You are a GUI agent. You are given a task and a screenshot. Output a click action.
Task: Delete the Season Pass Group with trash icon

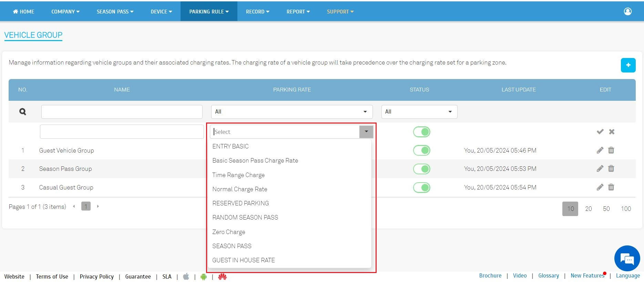(x=611, y=168)
